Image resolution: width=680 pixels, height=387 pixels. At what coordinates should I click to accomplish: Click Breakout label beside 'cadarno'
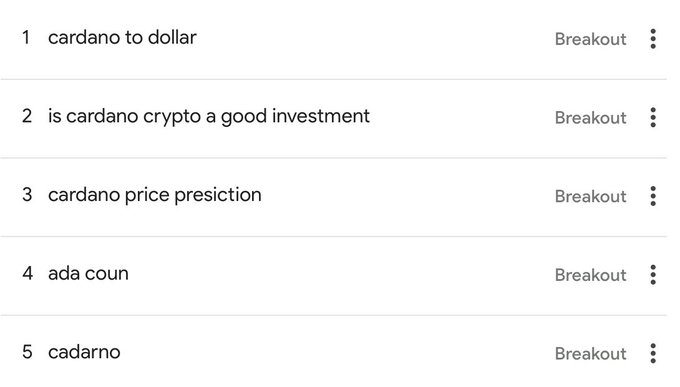click(590, 353)
